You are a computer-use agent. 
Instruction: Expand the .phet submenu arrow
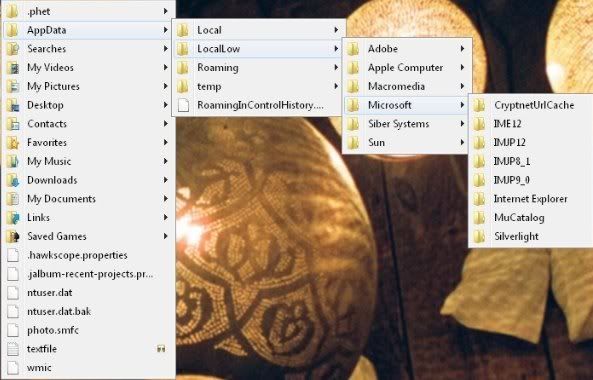tap(166, 11)
